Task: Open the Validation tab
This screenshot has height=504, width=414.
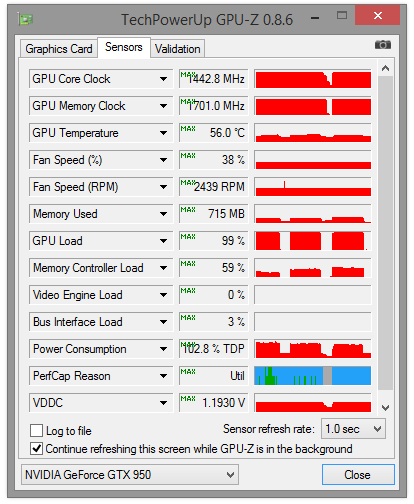Action: click(178, 49)
